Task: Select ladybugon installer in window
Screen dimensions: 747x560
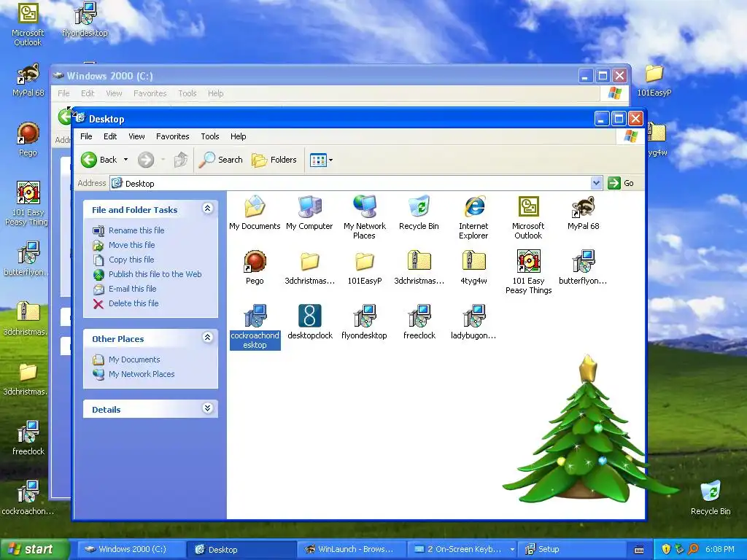Action: pyautogui.click(x=473, y=322)
